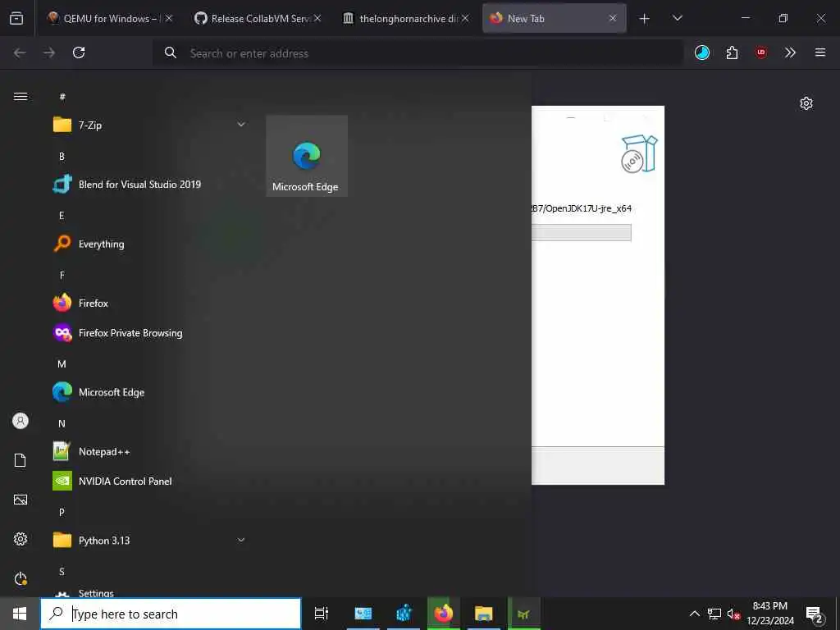Reload the current page

[x=79, y=52]
